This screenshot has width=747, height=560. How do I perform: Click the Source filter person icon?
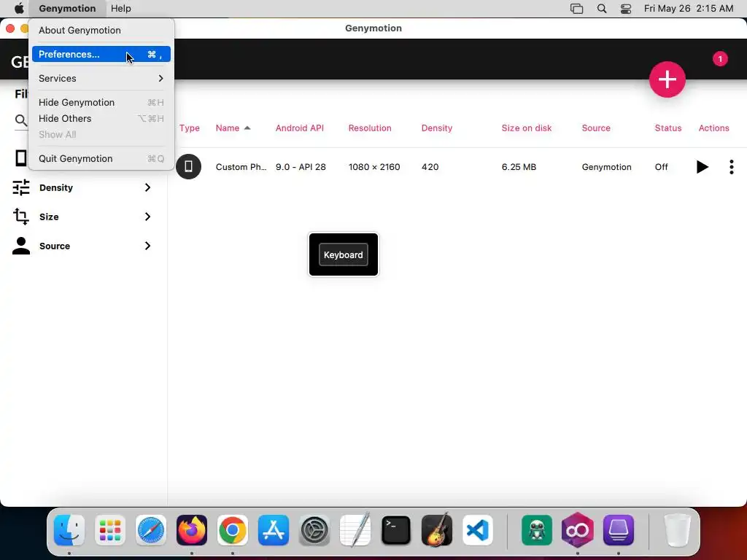pyautogui.click(x=21, y=246)
